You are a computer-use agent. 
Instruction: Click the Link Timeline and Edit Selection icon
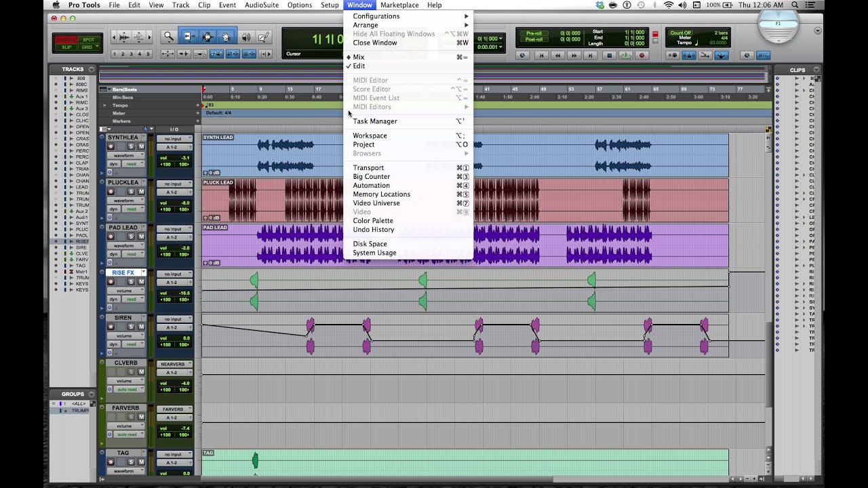(x=233, y=54)
